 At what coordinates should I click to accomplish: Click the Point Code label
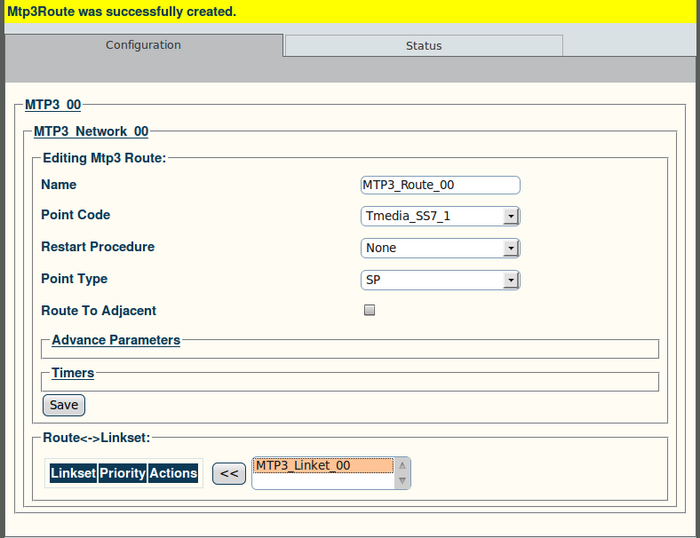[75, 215]
